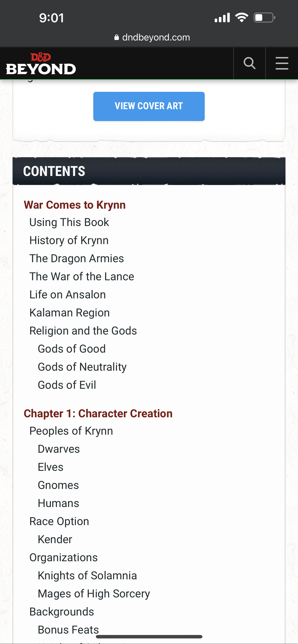
Task: Open War Comes to Krynn chapter
Action: click(74, 205)
